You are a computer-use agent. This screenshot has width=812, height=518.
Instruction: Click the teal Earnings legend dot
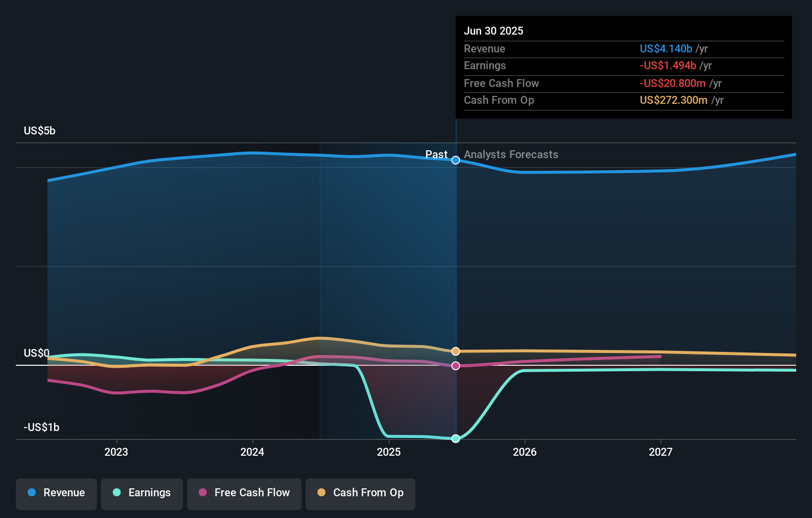tap(117, 492)
